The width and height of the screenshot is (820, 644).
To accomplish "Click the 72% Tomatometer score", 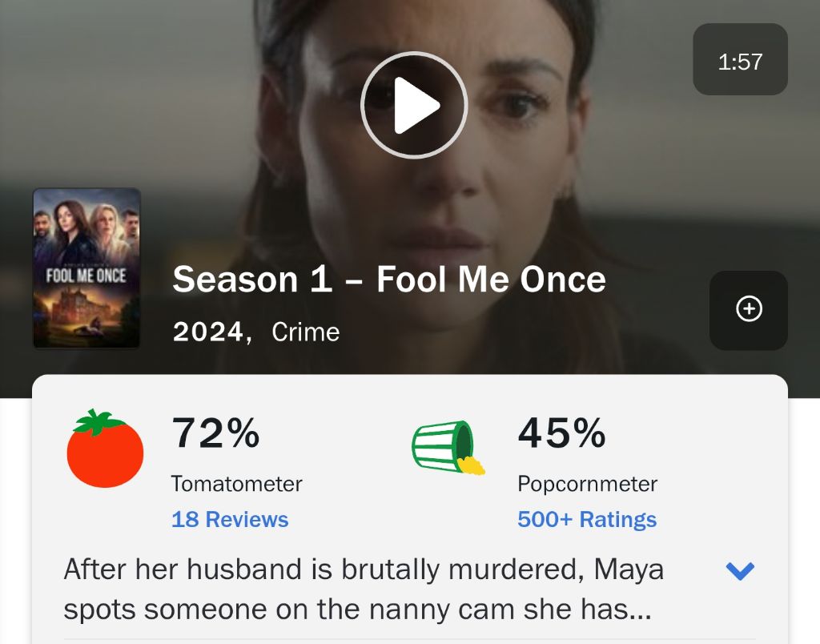I will point(215,434).
